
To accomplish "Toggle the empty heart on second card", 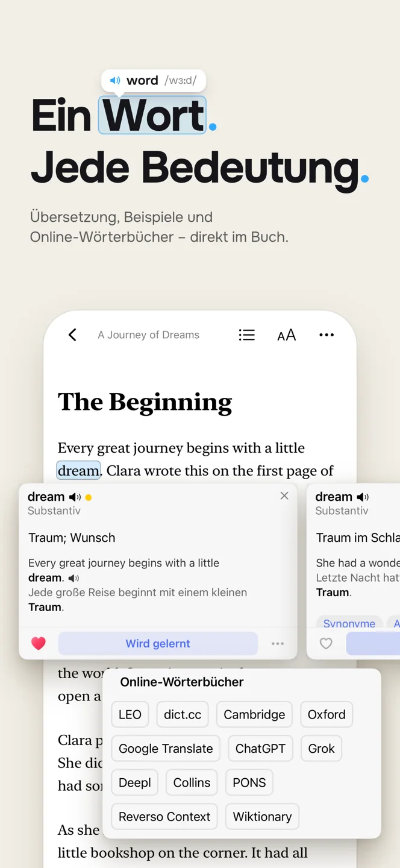I will 326,644.
